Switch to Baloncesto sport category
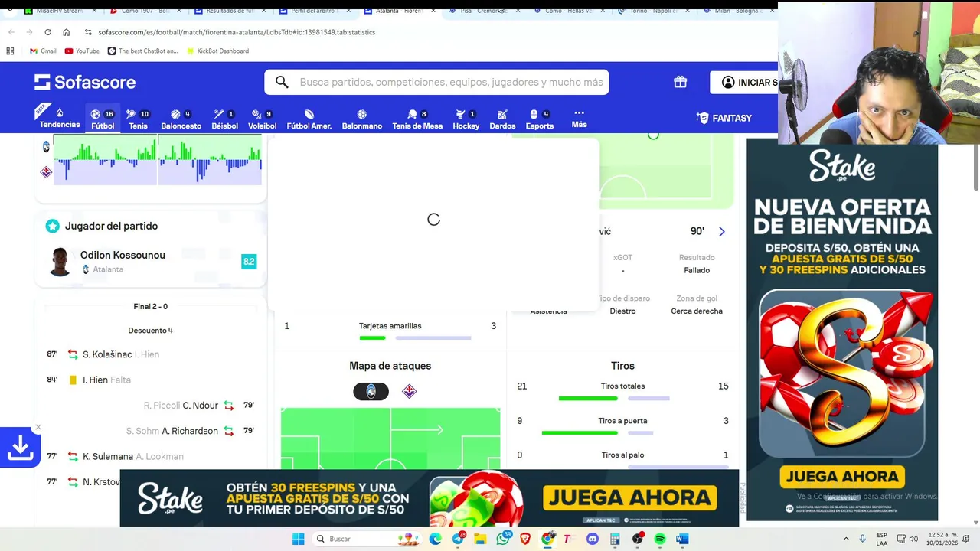 coord(181,119)
